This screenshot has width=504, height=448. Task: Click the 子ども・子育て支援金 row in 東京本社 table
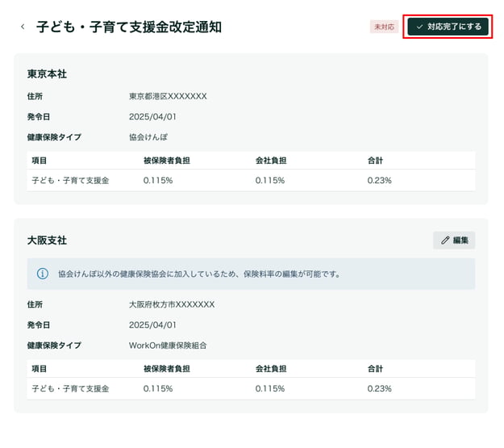pos(251,180)
